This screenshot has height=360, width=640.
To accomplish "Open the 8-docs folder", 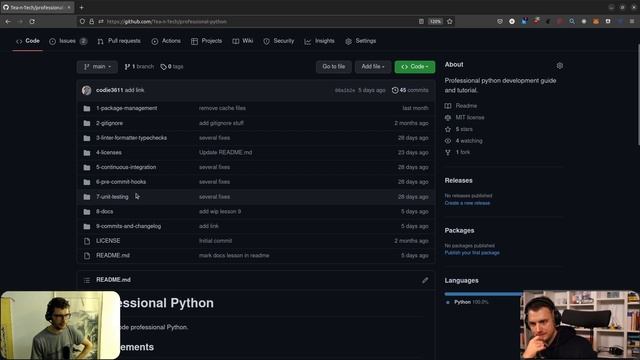I will (104, 211).
